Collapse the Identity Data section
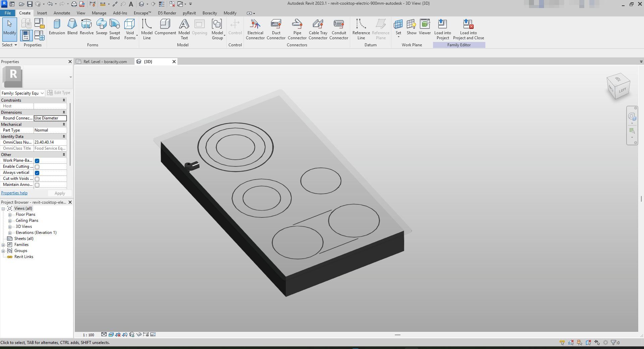The height and width of the screenshot is (349, 644). 64,137
